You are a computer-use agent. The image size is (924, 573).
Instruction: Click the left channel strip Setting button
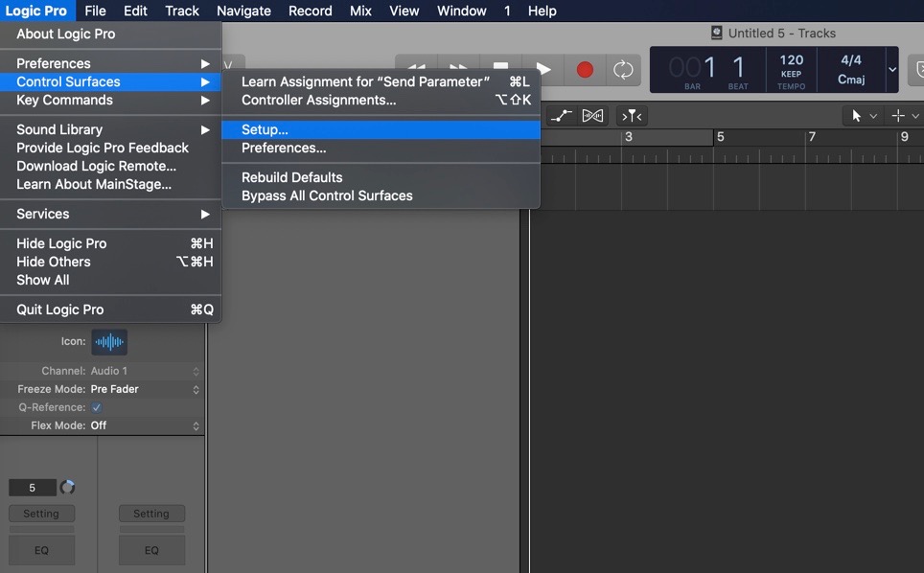click(41, 514)
